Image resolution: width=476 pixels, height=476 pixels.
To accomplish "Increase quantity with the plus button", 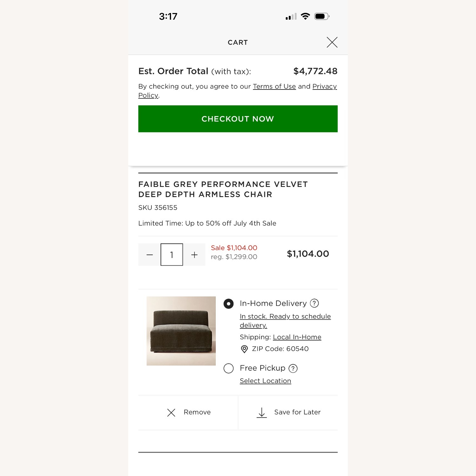I will tap(194, 255).
